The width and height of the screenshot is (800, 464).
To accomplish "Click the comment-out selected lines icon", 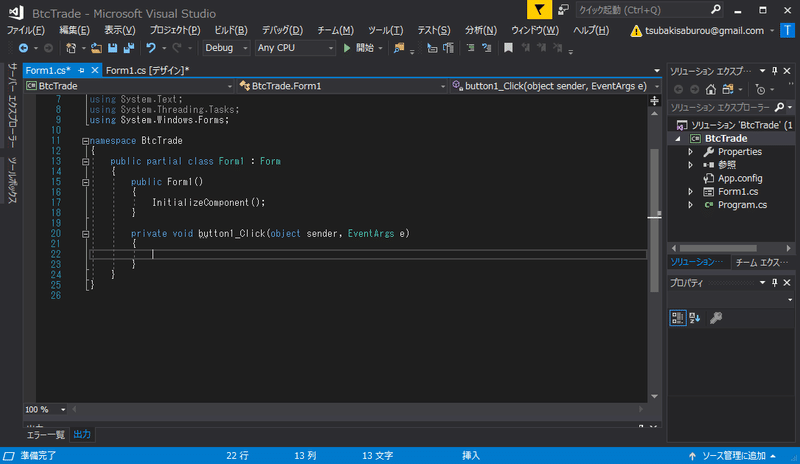I will tap(470, 48).
